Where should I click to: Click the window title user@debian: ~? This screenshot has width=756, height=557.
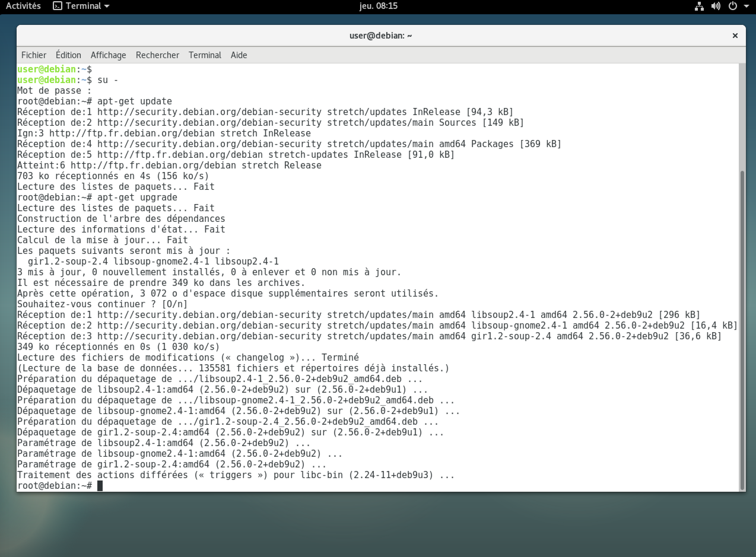click(380, 35)
